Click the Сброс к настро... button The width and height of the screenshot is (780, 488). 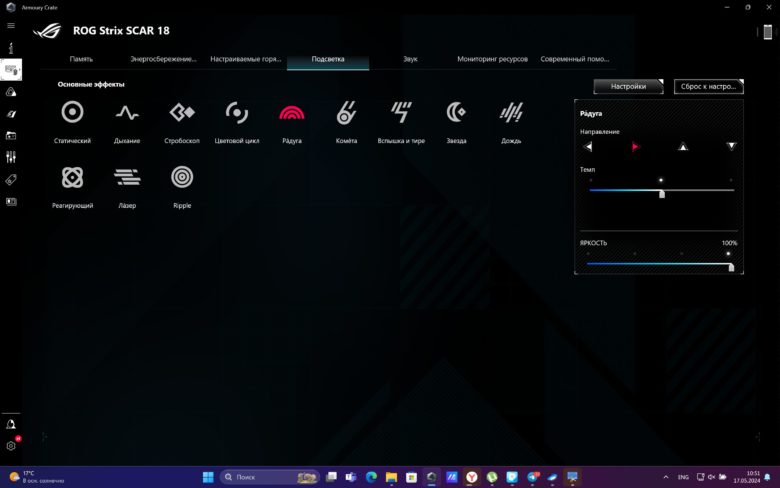[708, 87]
